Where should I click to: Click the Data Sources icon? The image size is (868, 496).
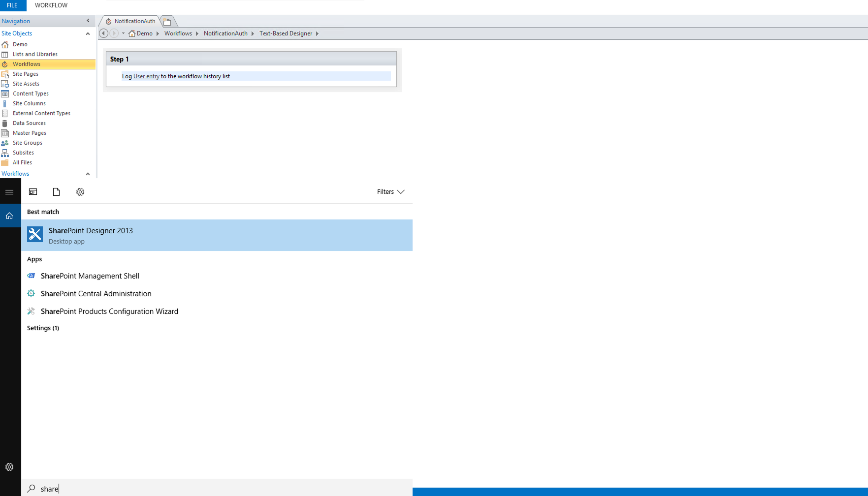tap(5, 123)
